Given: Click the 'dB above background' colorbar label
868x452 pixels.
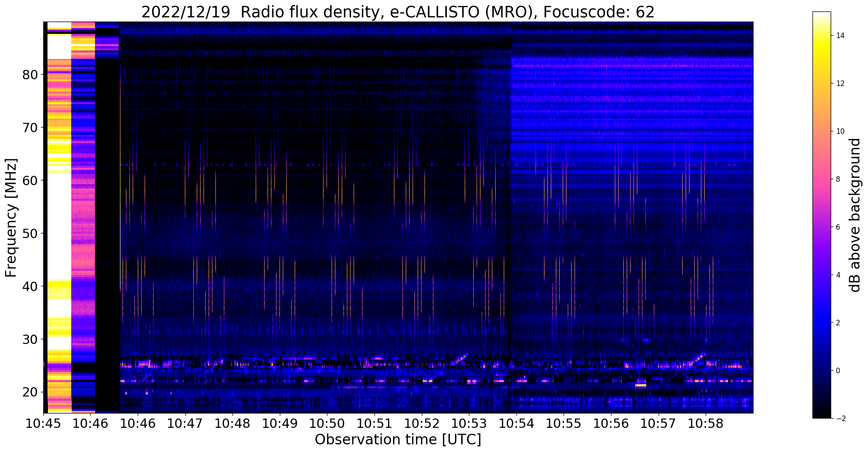Looking at the screenshot, I should coord(855,215).
